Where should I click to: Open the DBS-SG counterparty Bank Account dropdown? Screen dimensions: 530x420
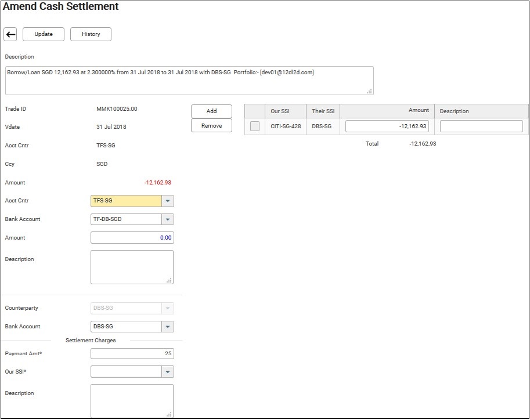tap(167, 327)
